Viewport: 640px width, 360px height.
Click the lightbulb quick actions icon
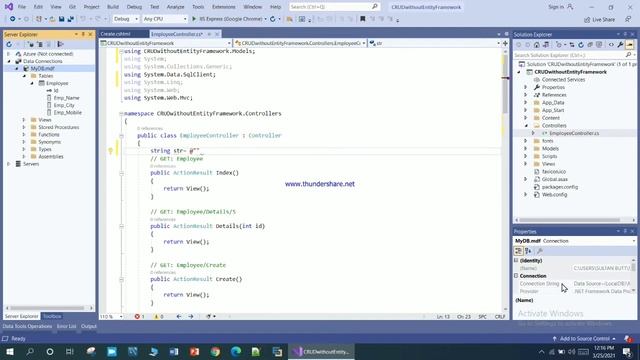pyautogui.click(x=110, y=151)
